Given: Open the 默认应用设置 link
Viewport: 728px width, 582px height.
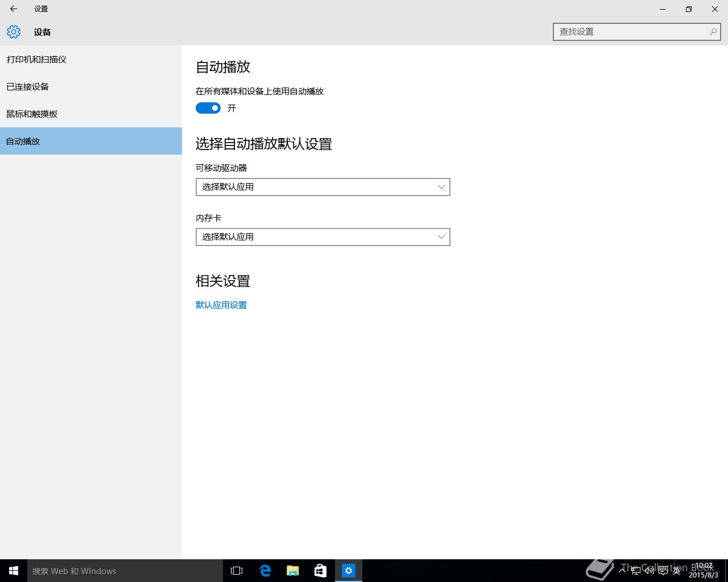Looking at the screenshot, I should 221,305.
